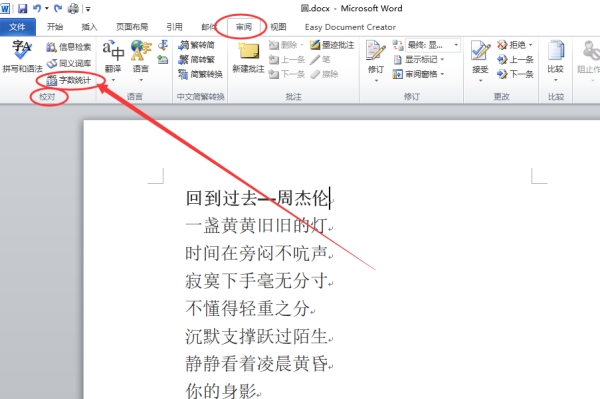Viewport: 600px width, 399px height.
Task: Switch to the 开始 (Home) tab
Action: 55,27
